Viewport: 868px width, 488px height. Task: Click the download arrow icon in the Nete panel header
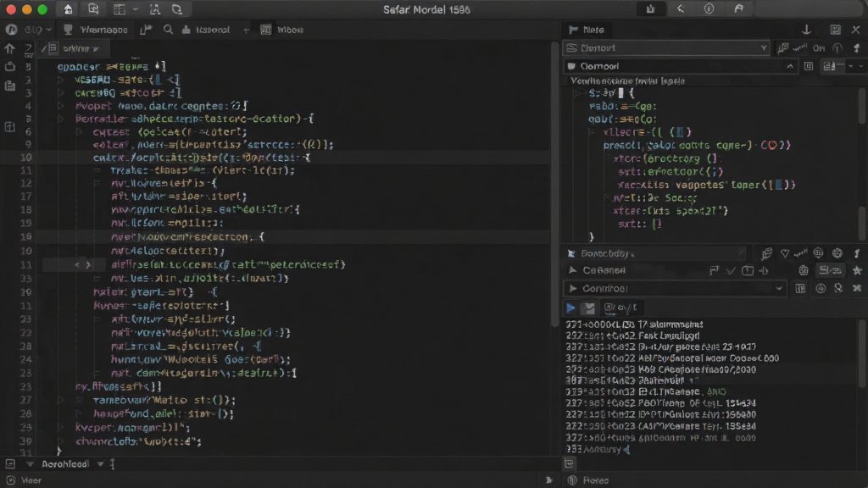[x=807, y=30]
